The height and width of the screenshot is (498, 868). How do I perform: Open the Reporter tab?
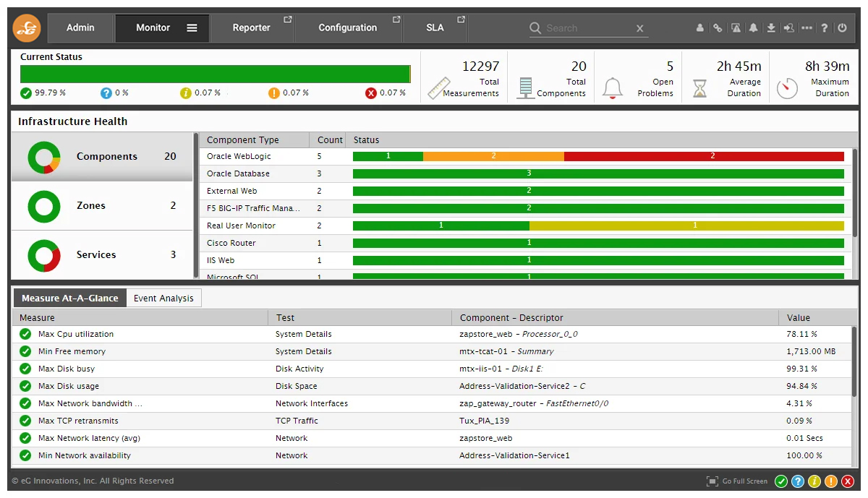point(252,28)
